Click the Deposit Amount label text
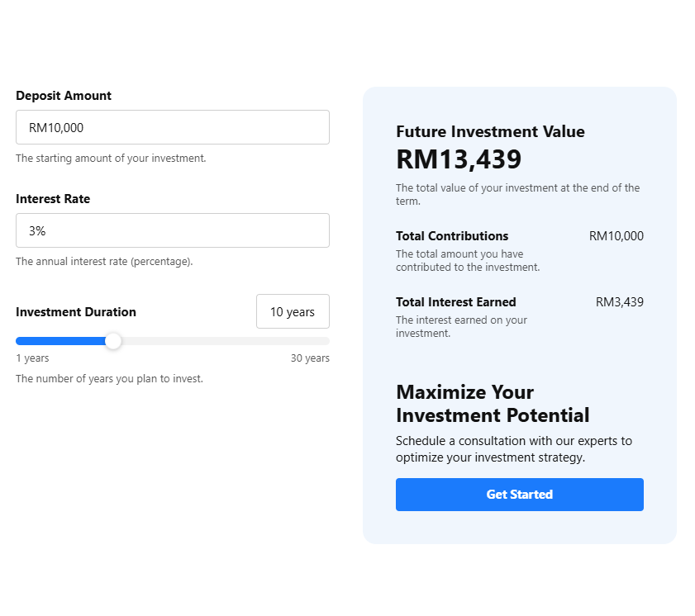Viewport: 695px width, 616px height. click(64, 96)
